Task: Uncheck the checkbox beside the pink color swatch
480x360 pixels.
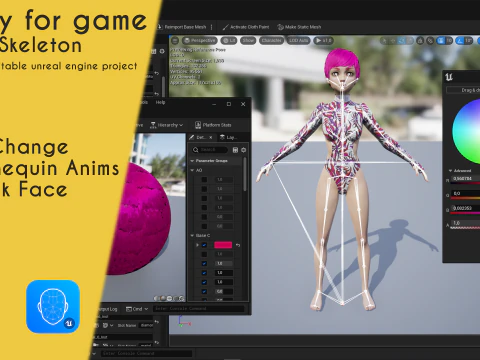Action: coord(204,245)
